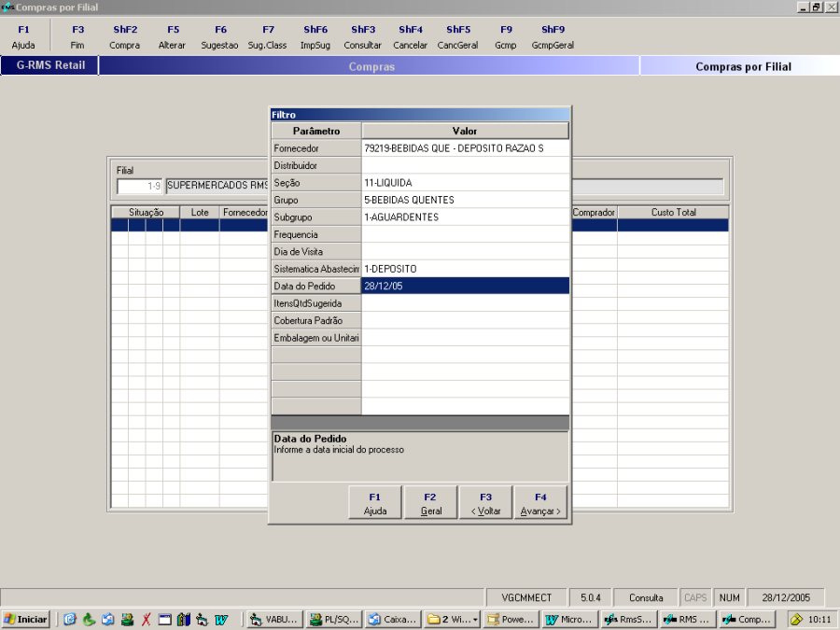Click the Cobertura Padrão value cell
This screenshot has width=840, height=630.
click(465, 320)
